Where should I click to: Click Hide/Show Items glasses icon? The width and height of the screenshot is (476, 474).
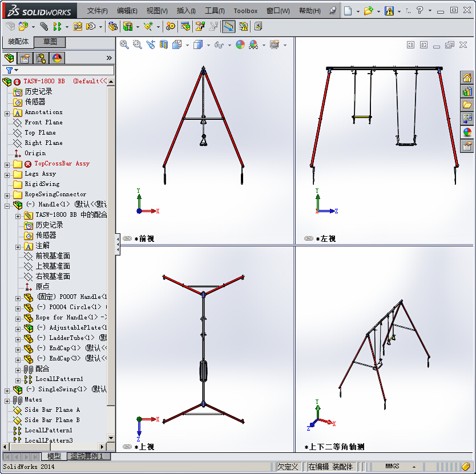[x=219, y=45]
